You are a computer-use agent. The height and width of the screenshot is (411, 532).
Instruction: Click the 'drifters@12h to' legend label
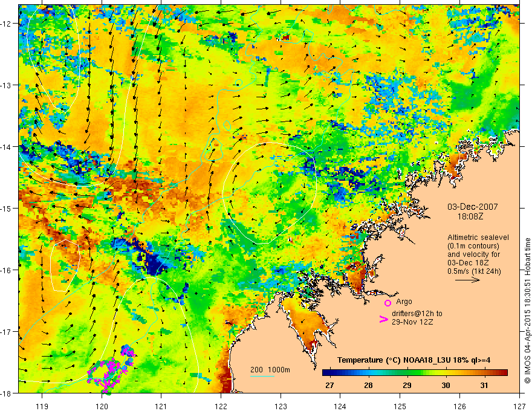point(417,314)
